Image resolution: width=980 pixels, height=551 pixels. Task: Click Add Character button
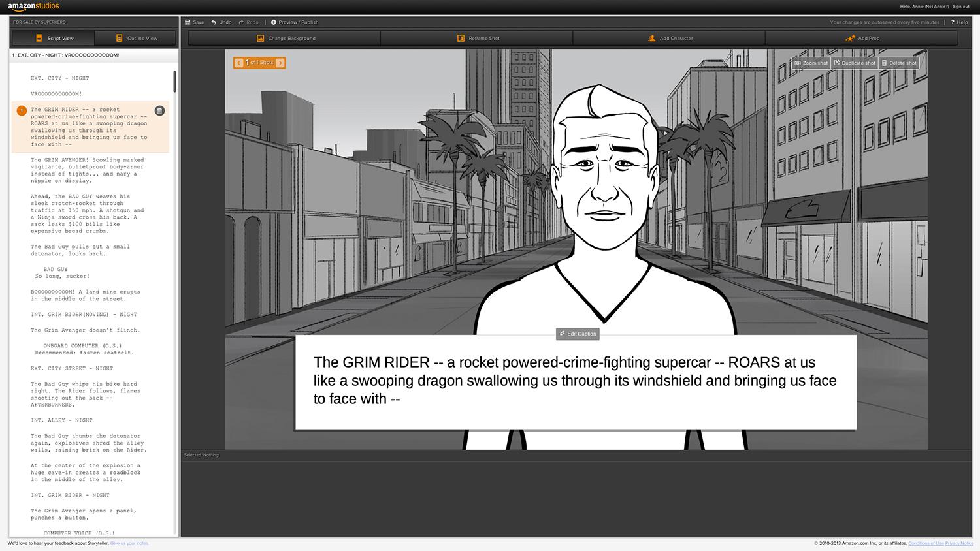click(x=670, y=38)
